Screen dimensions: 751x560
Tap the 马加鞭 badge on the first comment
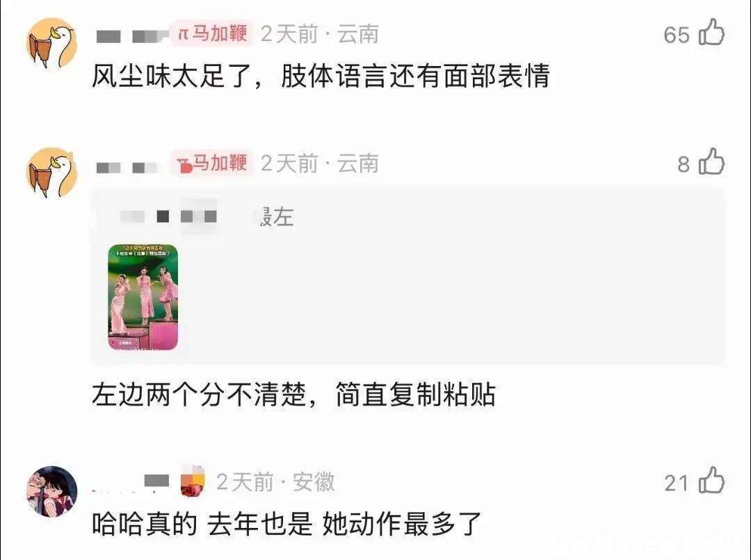tap(212, 33)
